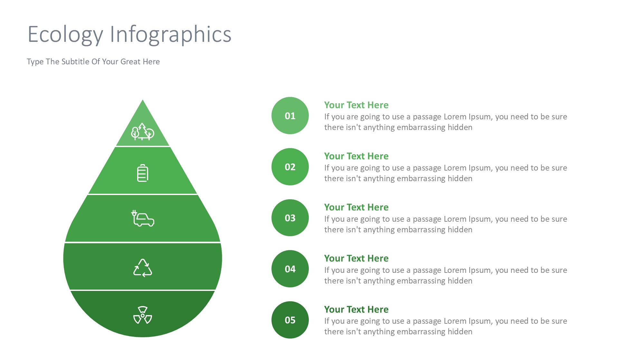Select the fourth Your Text Here heading

(356, 258)
